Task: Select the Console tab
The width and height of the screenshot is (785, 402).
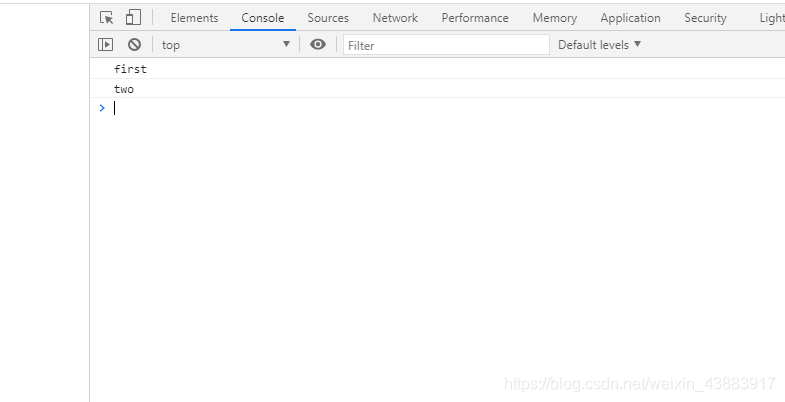Action: [x=263, y=18]
